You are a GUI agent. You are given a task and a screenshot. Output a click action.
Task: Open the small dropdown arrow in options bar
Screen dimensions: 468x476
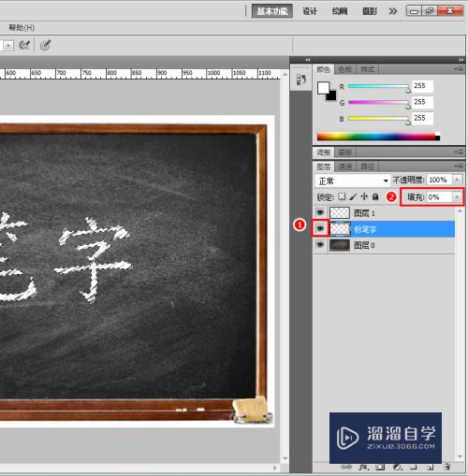tap(8, 46)
